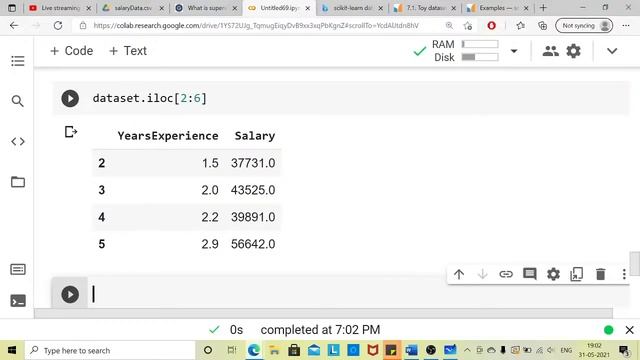Click the Salary column header

255,136
